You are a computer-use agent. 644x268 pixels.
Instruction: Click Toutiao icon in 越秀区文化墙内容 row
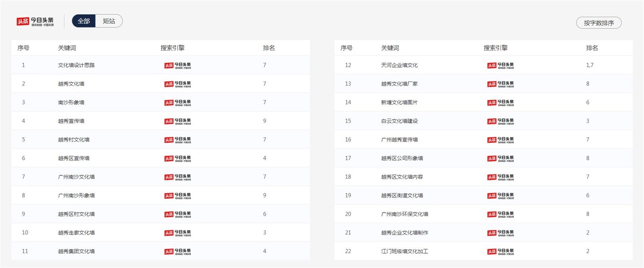coord(500,177)
